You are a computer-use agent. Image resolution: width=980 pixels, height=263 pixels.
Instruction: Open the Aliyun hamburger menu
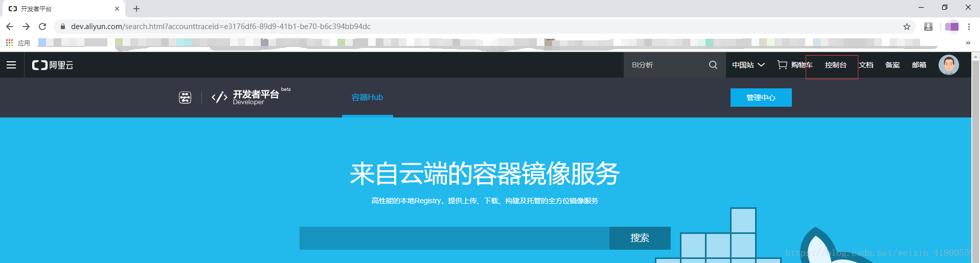point(11,65)
